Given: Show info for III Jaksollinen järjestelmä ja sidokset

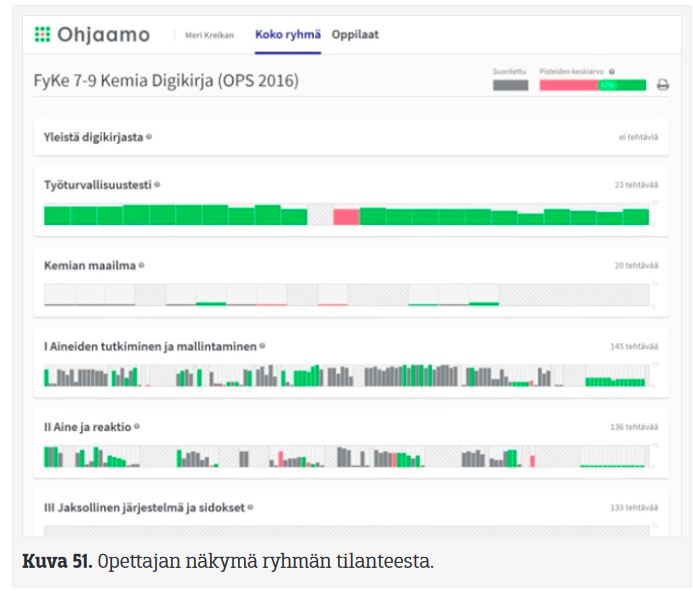Looking at the screenshot, I should pos(249,507).
